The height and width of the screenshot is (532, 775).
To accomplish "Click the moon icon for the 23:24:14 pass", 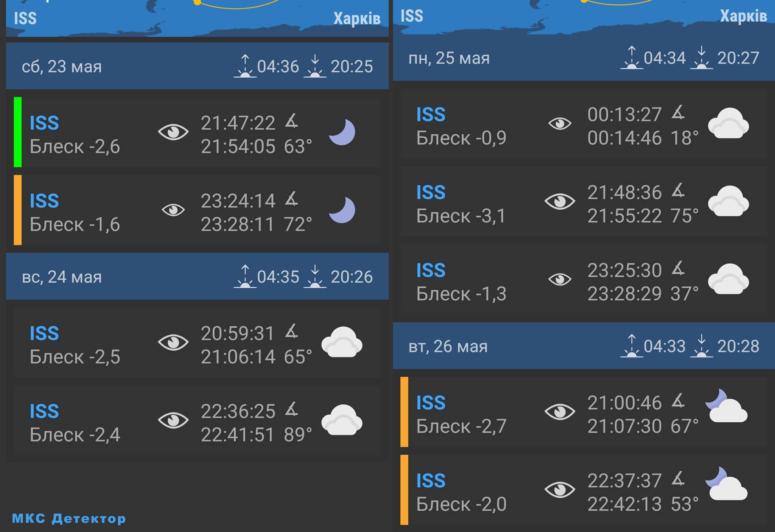I will pos(342,210).
